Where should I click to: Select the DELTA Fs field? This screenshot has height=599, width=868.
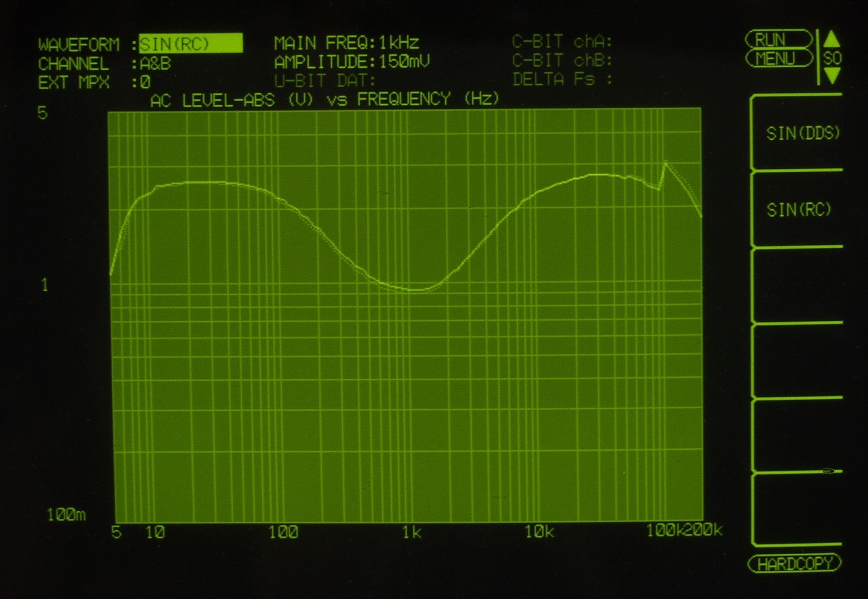(x=562, y=79)
